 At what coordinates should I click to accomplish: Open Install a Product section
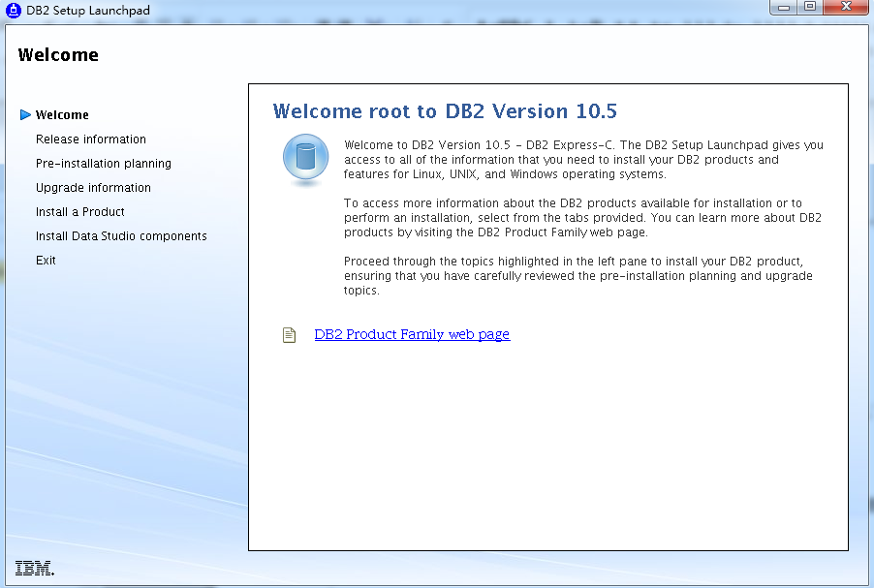79,212
